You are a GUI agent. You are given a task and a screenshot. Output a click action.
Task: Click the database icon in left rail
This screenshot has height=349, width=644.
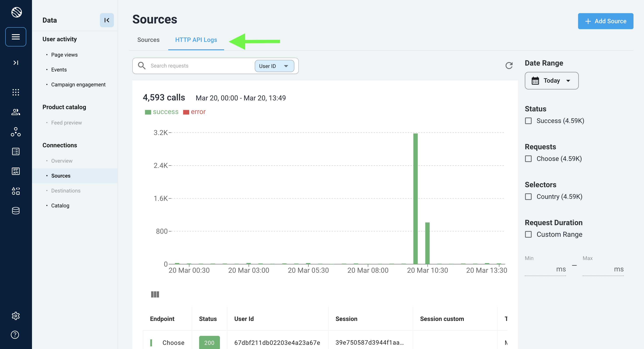tap(16, 211)
